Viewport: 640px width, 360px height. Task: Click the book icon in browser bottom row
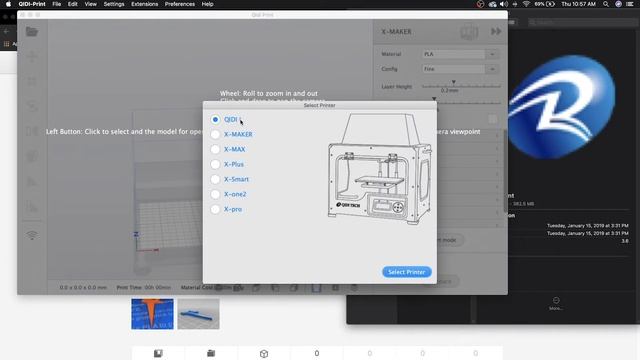(158, 353)
